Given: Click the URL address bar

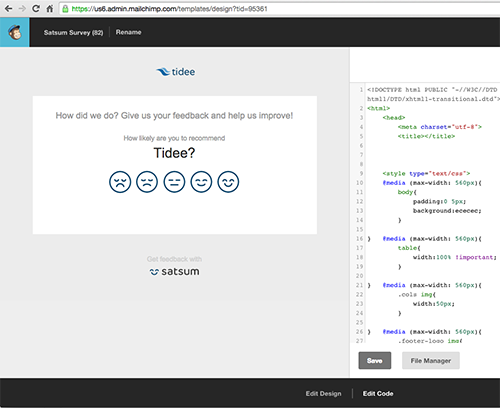Looking at the screenshot, I should 280,9.
